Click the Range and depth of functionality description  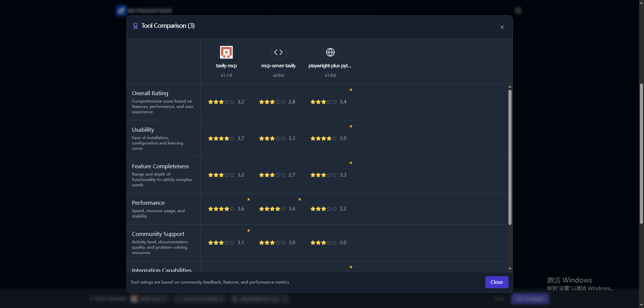tap(162, 180)
